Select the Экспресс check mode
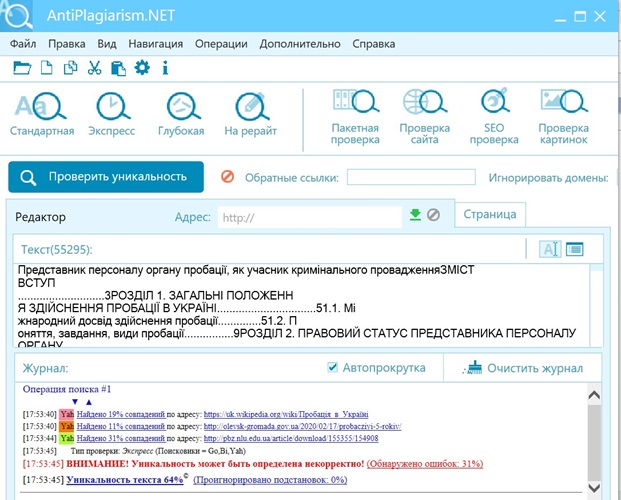621x500 pixels. (x=112, y=114)
